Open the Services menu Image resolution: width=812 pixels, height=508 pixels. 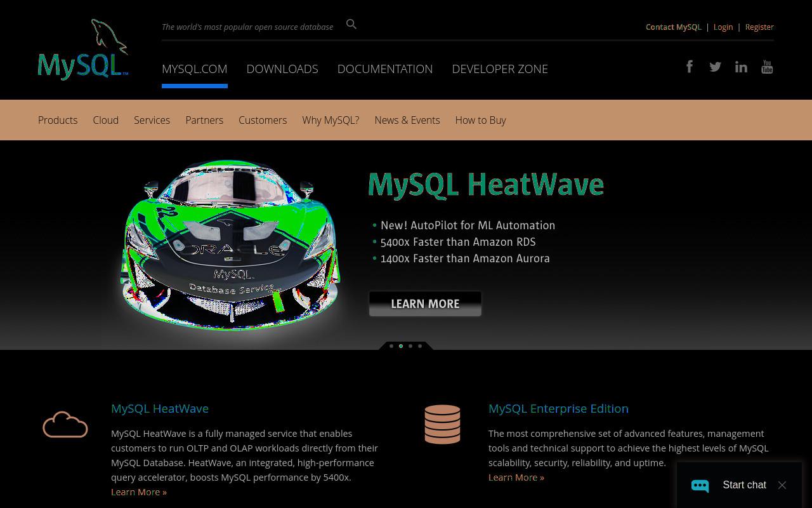(x=152, y=120)
